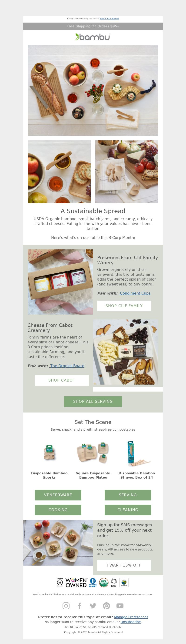Click the USDA Organic badge
186x644 pixels.
point(104,582)
